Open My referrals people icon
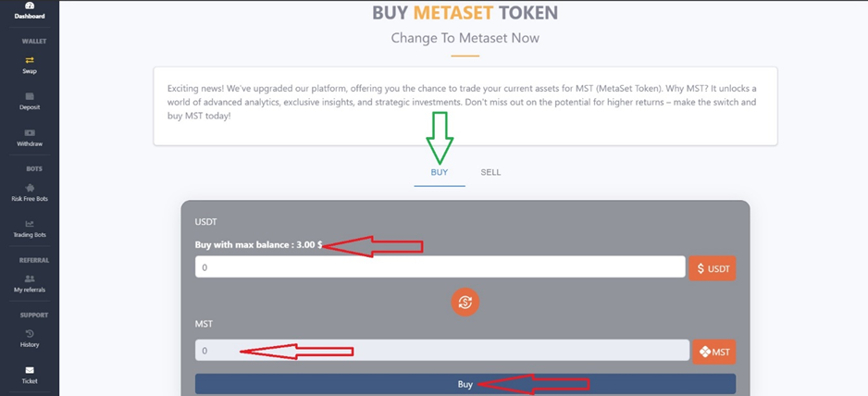 click(30, 278)
